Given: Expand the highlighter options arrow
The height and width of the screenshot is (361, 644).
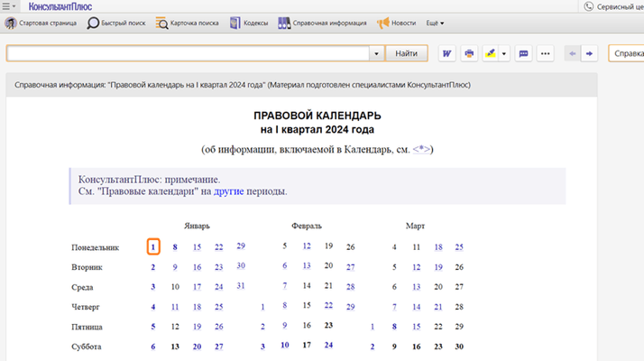Looking at the screenshot, I should (x=504, y=54).
